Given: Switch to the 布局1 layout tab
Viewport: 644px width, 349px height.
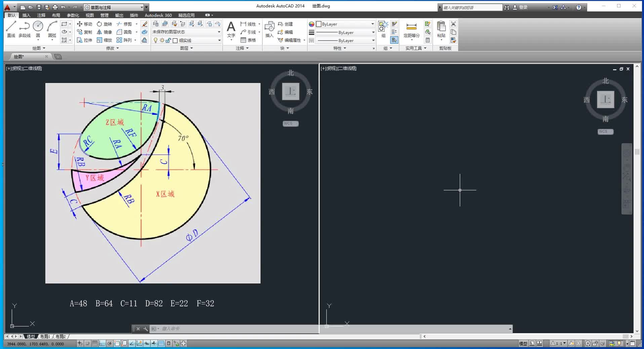Looking at the screenshot, I should pos(45,336).
